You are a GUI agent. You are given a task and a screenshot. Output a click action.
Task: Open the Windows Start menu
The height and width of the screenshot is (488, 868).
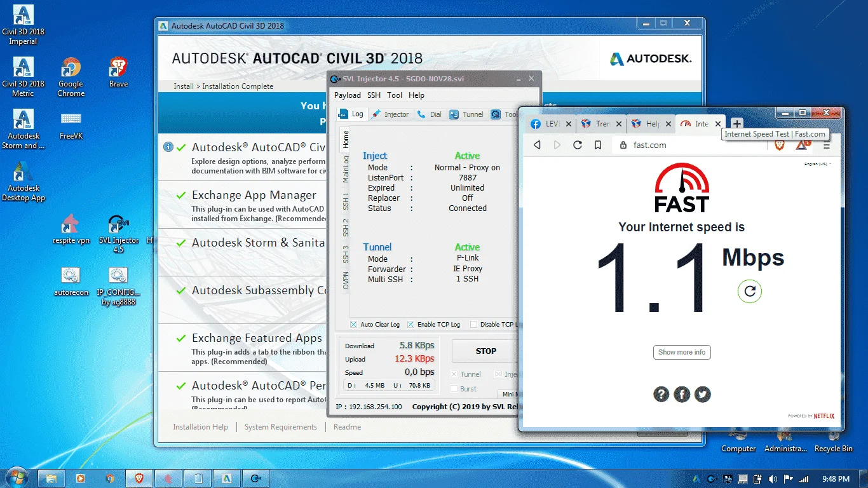[x=16, y=478]
